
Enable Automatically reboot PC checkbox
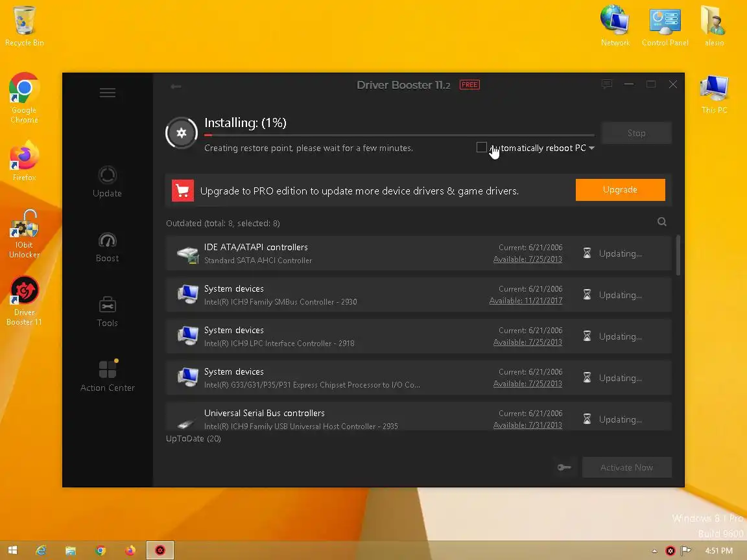point(481,148)
